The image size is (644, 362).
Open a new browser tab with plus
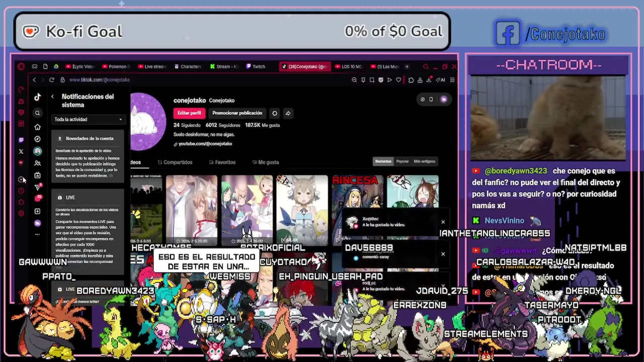(x=407, y=66)
